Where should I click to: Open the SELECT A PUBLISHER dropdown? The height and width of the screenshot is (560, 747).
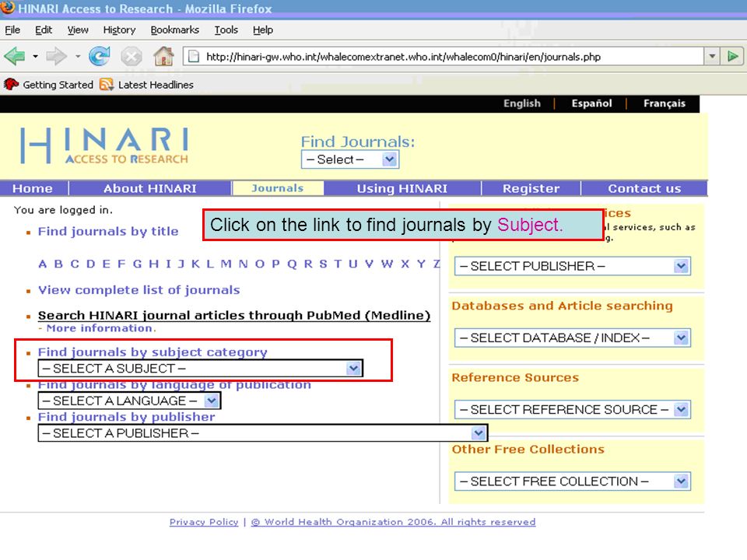tap(262, 433)
